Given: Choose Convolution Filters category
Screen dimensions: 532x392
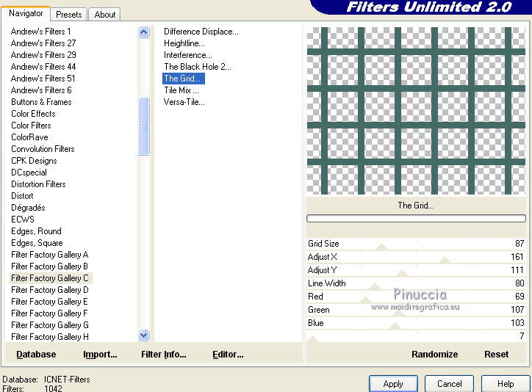Looking at the screenshot, I should click(x=43, y=149).
